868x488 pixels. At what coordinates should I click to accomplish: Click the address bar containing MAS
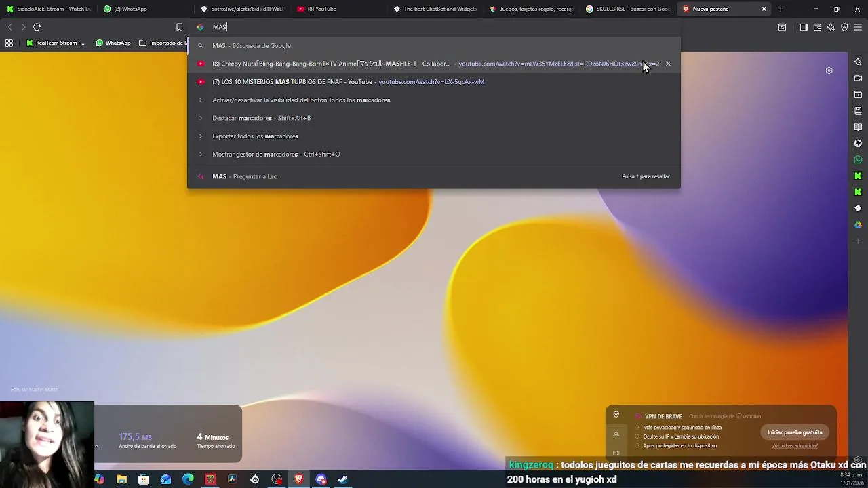tap(434, 27)
